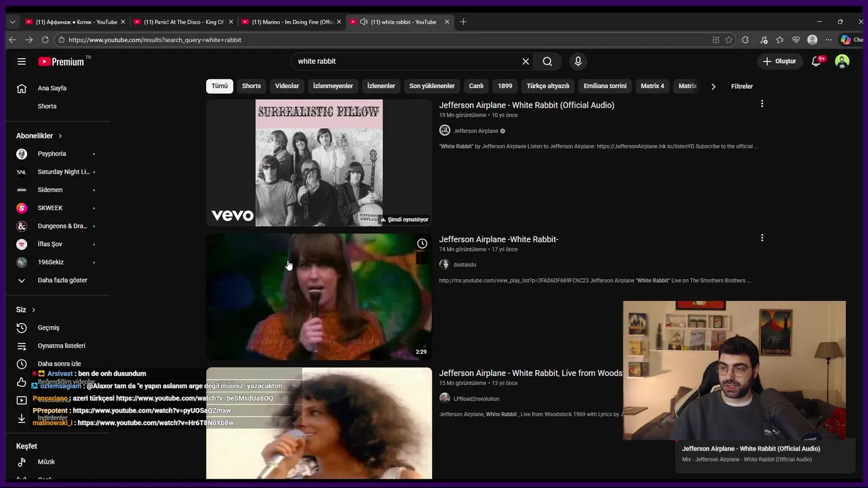Screen dimensions: 868x488
Task: Click the Oynatma listeleri playlist icon
Action: (22, 346)
